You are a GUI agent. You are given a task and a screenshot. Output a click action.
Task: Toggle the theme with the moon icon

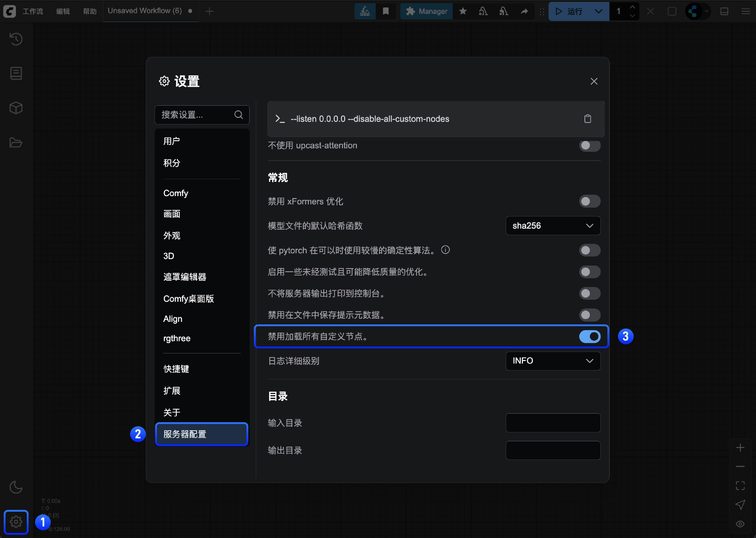[15, 487]
